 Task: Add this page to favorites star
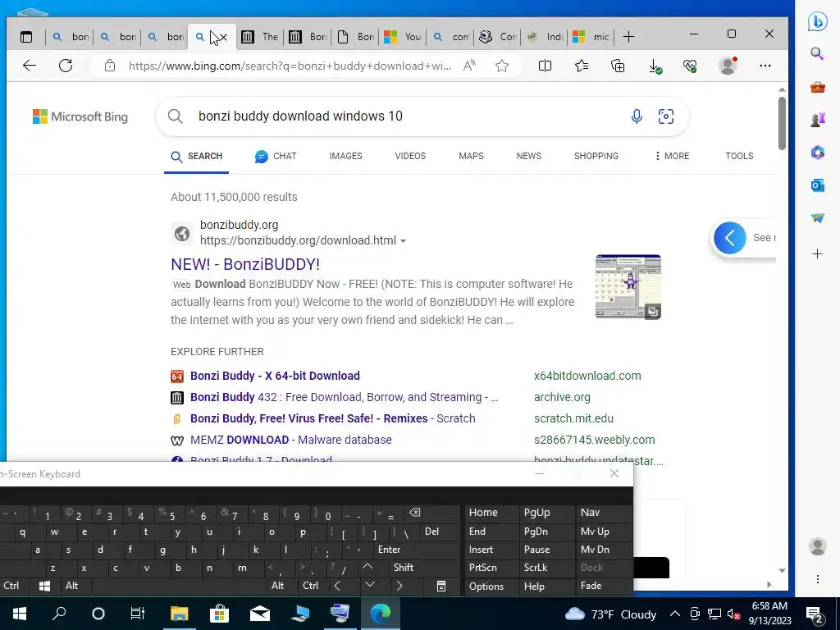pyautogui.click(x=502, y=66)
